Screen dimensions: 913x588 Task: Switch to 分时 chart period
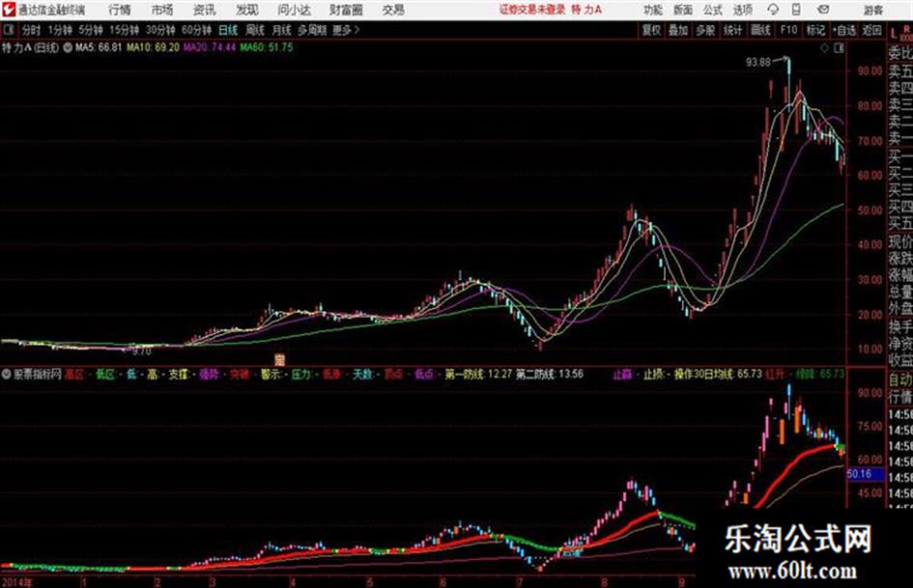(x=31, y=30)
